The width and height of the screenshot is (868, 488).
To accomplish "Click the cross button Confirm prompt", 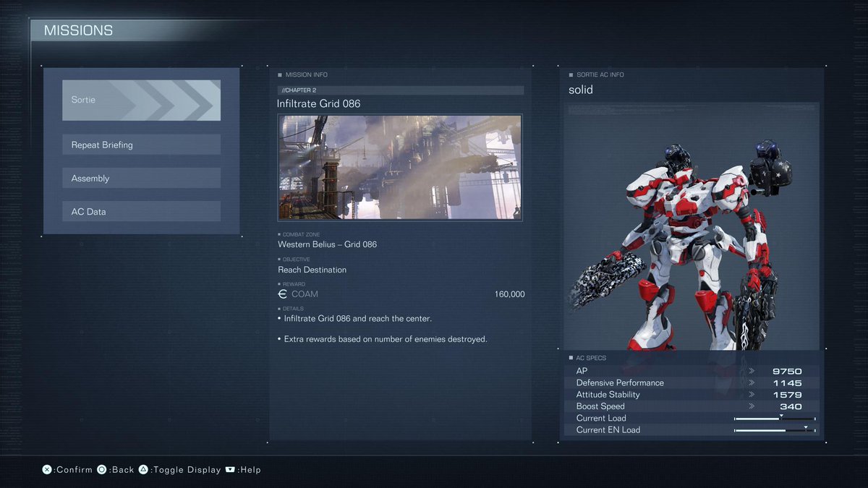I will 67,470.
